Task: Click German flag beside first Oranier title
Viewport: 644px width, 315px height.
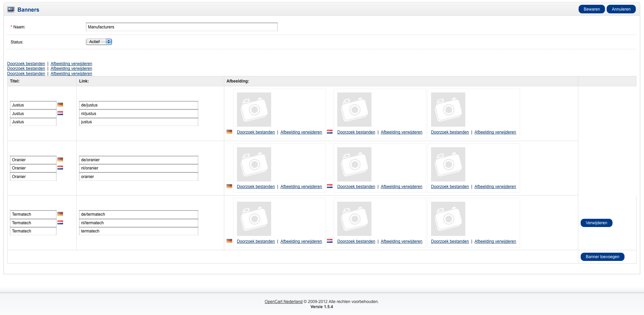Action: click(x=60, y=160)
